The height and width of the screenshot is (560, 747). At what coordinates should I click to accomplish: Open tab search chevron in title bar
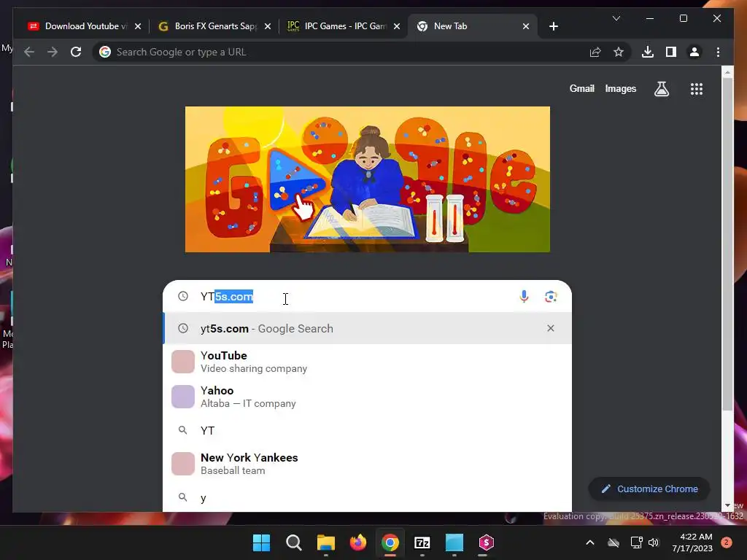(x=616, y=18)
